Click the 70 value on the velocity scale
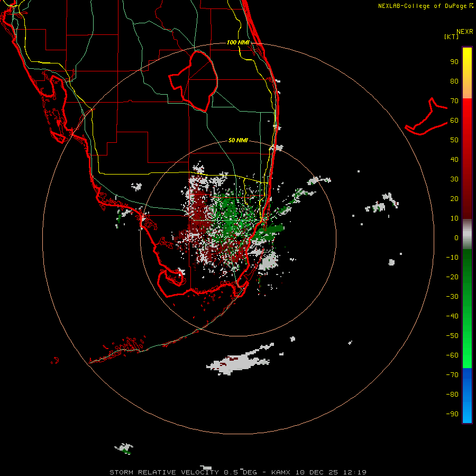 (454, 101)
